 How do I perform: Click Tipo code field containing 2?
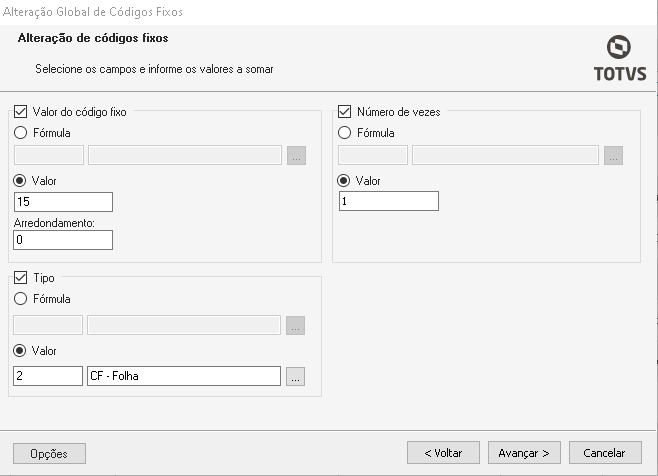click(48, 376)
